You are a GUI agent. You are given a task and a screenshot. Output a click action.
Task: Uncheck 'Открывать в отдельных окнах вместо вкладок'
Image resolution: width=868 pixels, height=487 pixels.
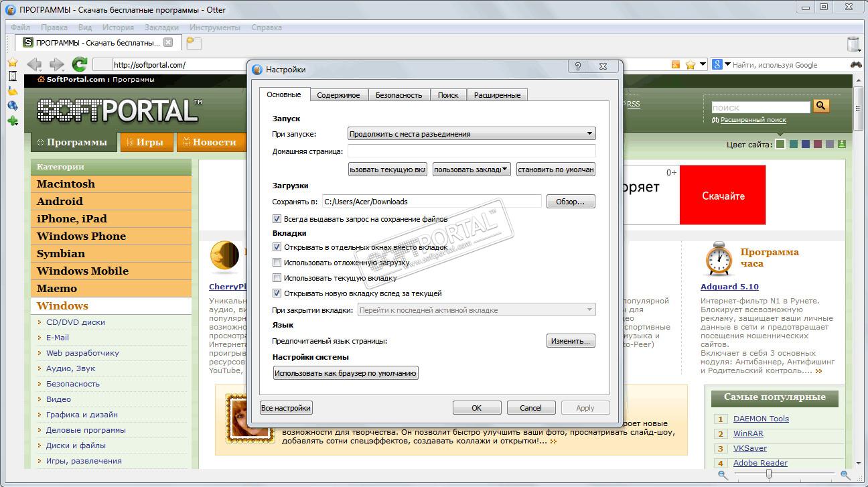[277, 247]
